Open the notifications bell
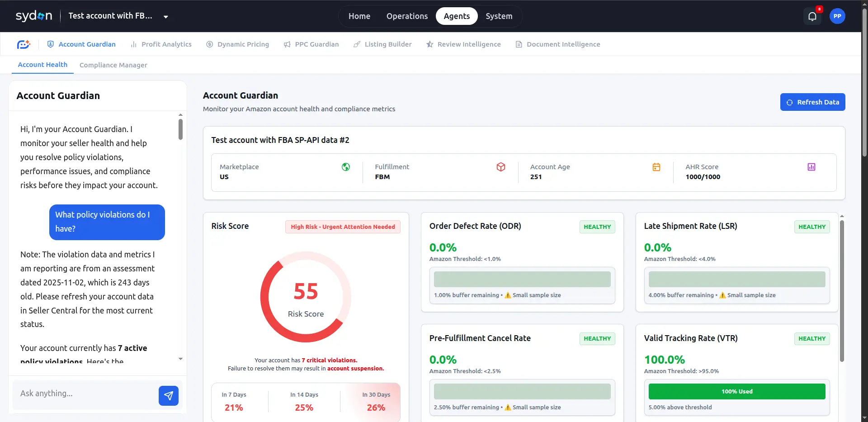868x422 pixels. pos(812,16)
